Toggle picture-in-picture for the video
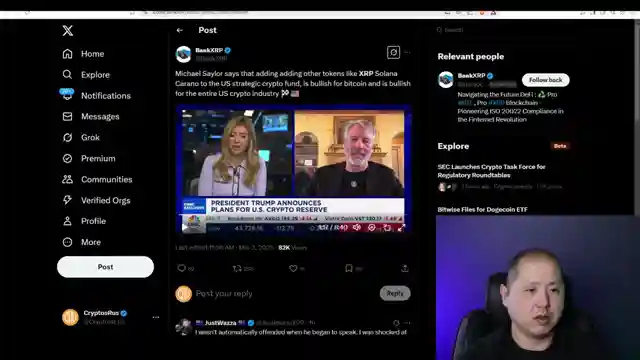The width and height of the screenshot is (640, 360). [387, 227]
